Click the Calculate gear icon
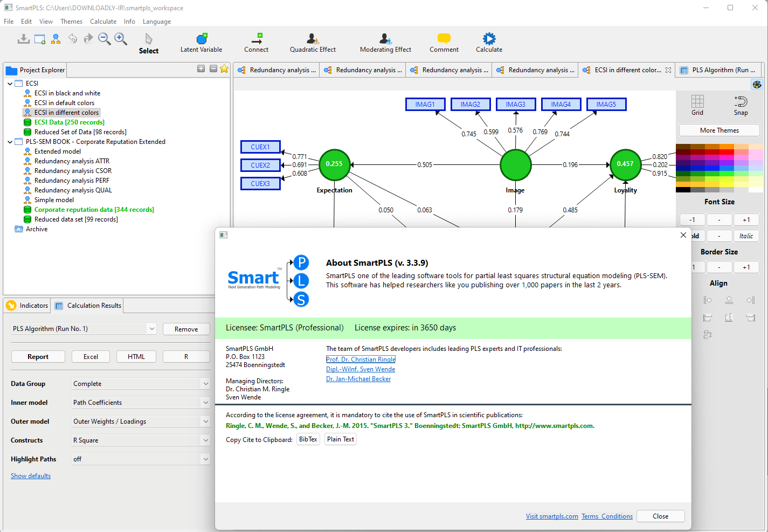The width and height of the screenshot is (768, 532). [x=489, y=43]
